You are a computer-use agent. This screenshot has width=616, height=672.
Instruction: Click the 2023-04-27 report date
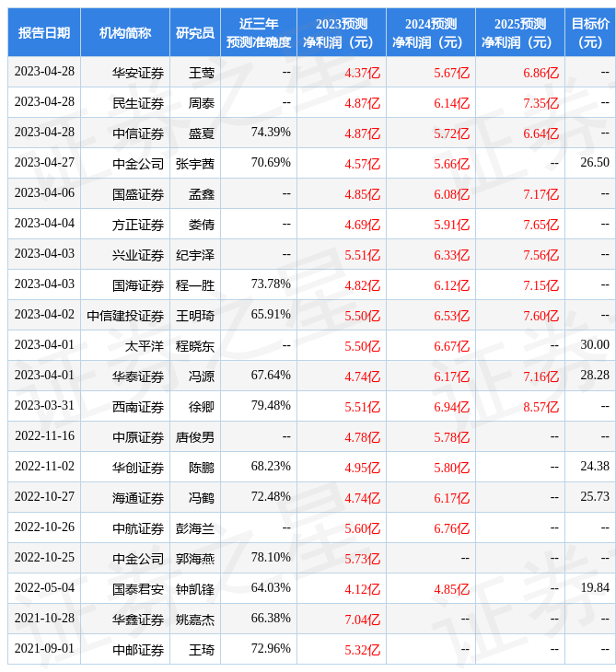pyautogui.click(x=44, y=162)
